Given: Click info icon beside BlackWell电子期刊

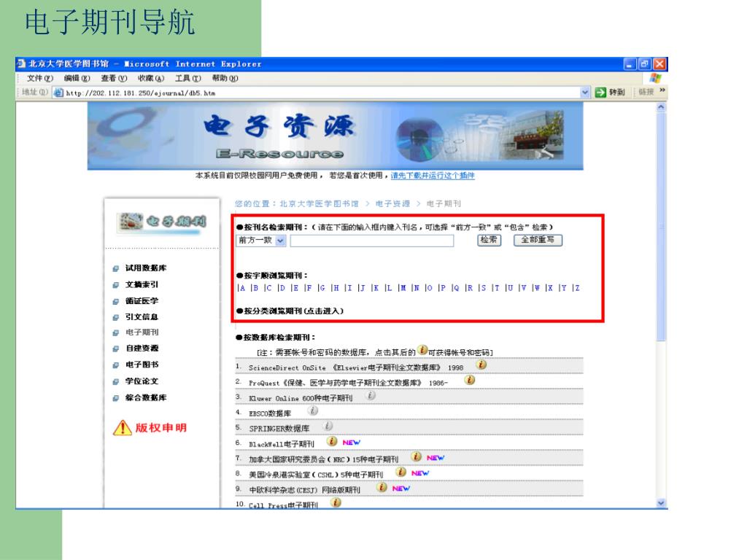Looking at the screenshot, I should (332, 441).
